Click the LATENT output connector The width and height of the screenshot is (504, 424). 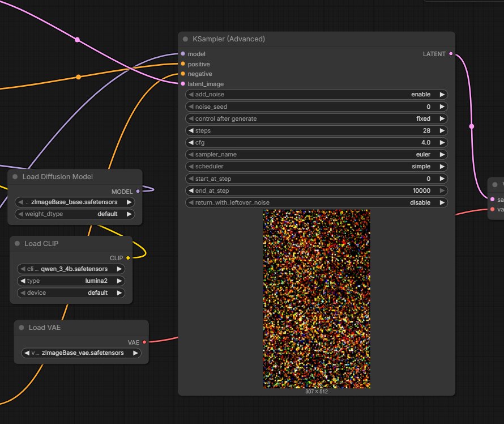point(451,54)
